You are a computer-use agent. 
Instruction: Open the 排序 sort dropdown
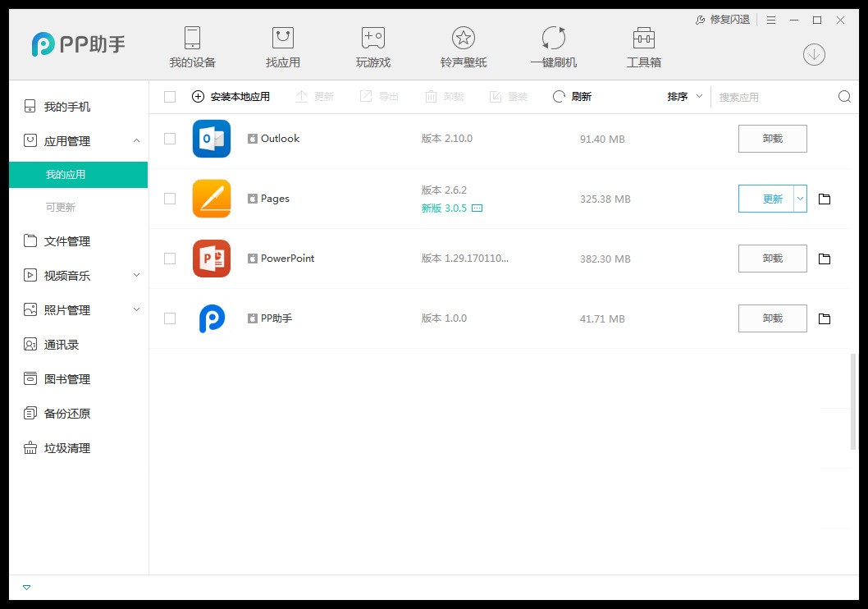click(685, 97)
